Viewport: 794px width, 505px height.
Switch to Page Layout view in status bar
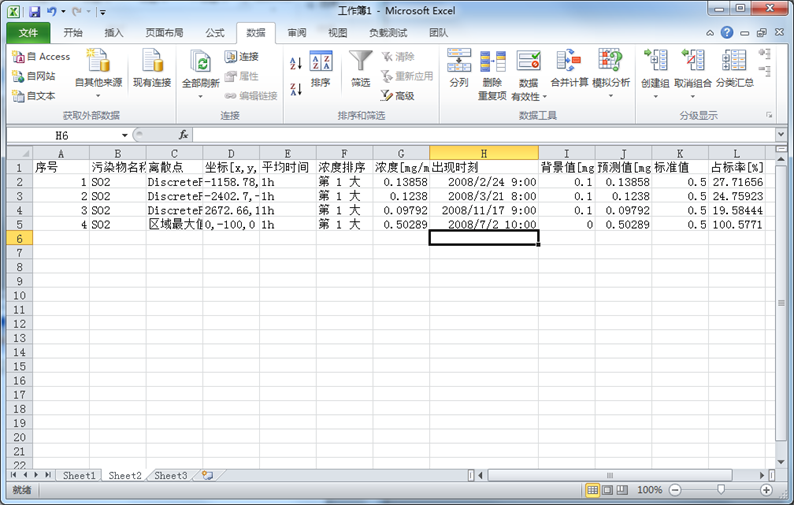click(607, 490)
